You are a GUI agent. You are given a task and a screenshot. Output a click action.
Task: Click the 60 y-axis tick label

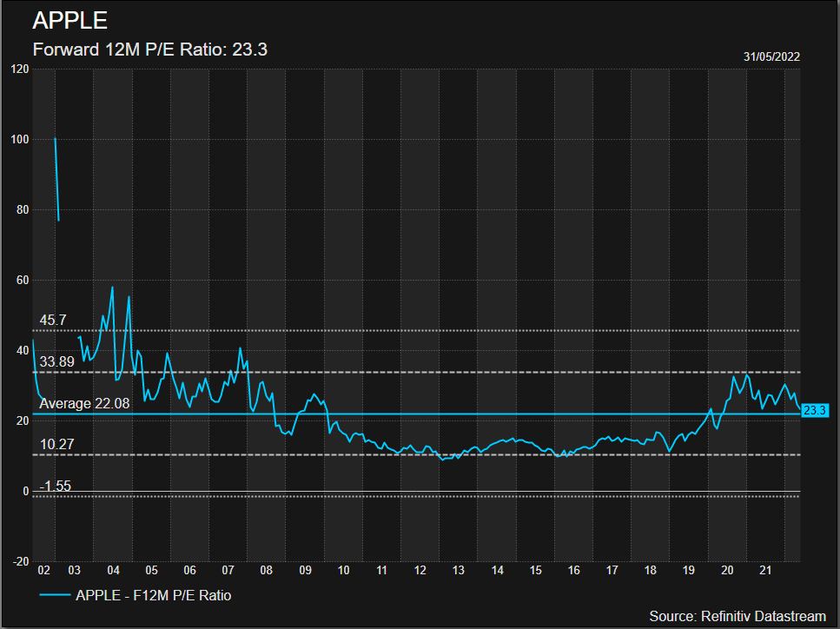(22, 280)
